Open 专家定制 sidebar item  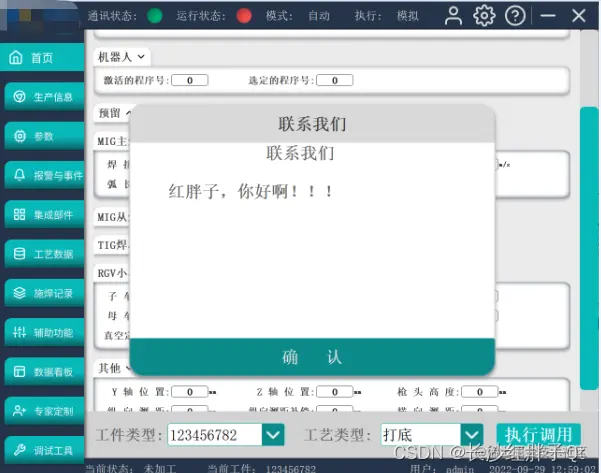click(x=44, y=411)
